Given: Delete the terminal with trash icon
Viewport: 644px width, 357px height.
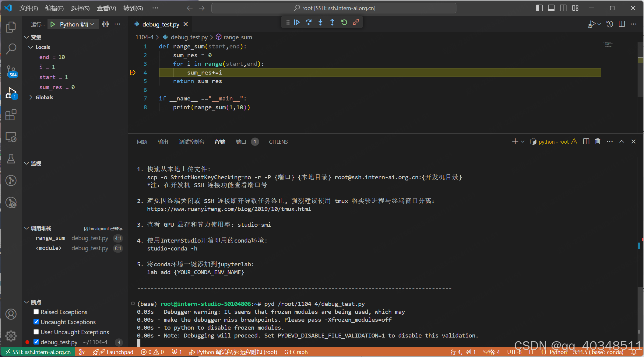Looking at the screenshot, I should point(597,142).
